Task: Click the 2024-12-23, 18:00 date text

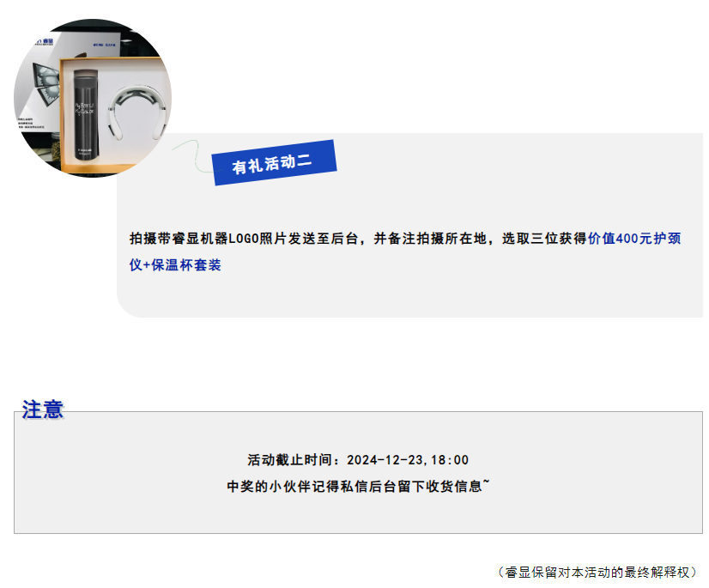Action: pos(408,460)
